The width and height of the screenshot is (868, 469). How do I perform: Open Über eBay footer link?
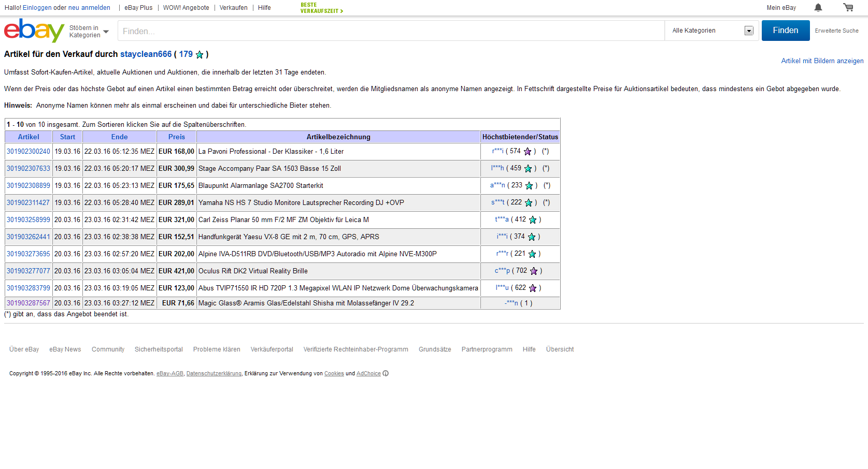24,349
